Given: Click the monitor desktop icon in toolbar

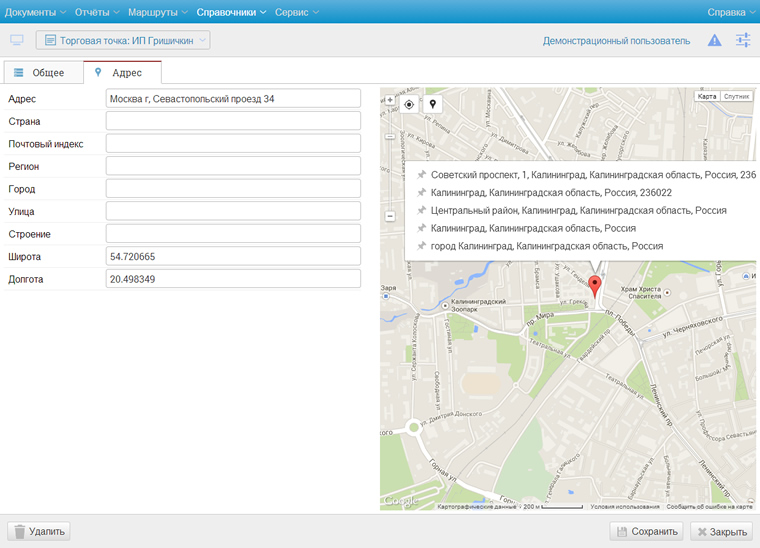Looking at the screenshot, I should pos(17,40).
